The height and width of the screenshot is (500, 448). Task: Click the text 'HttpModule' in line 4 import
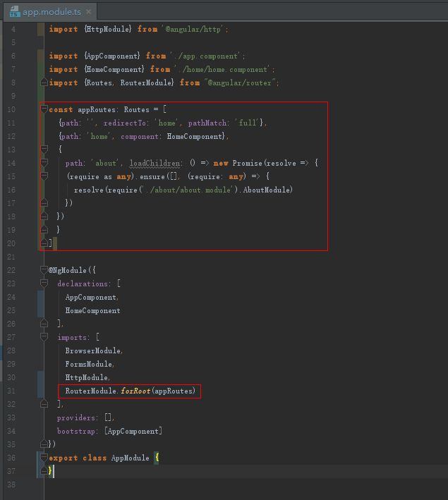tap(108, 29)
